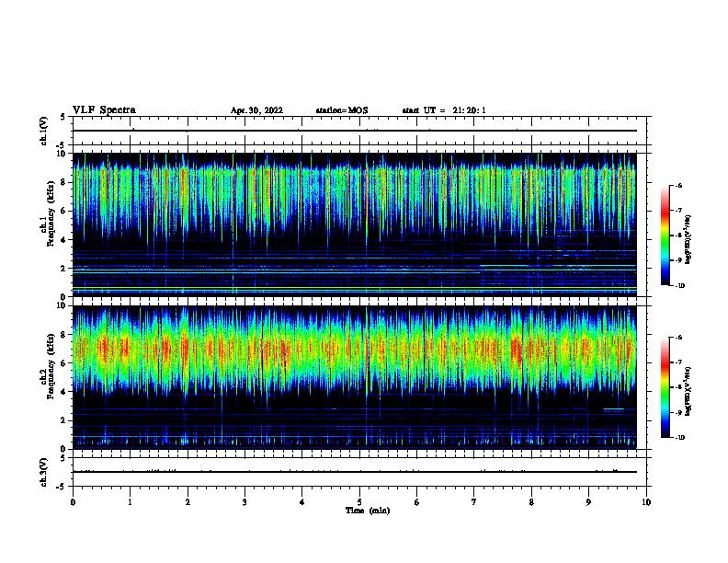Click the ch.2 colorbar label 'log(PSD)(V²/Hz)'
The image size is (728, 563).
[x=688, y=391]
